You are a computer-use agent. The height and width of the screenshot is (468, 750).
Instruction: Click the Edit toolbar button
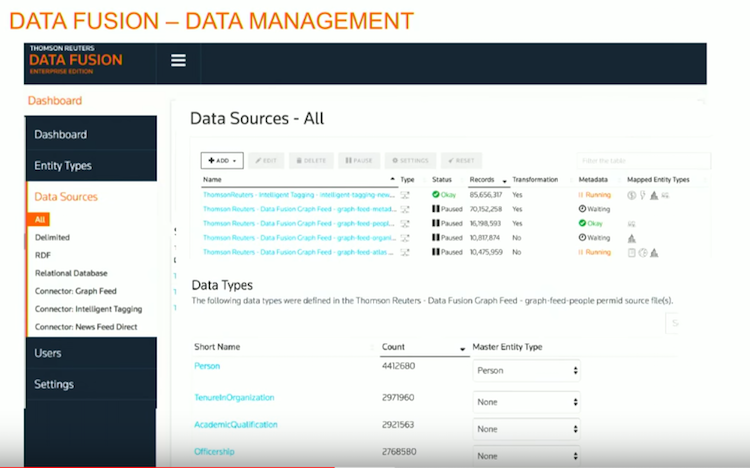(266, 161)
